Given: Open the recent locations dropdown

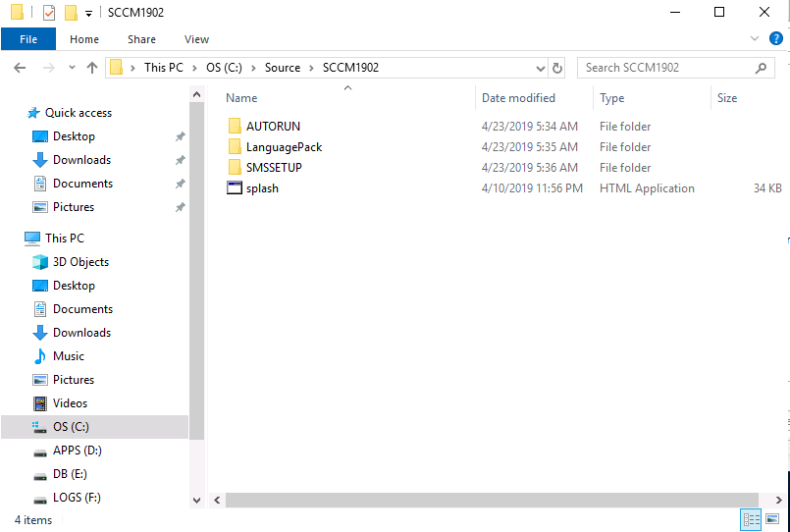Looking at the screenshot, I should tap(72, 68).
